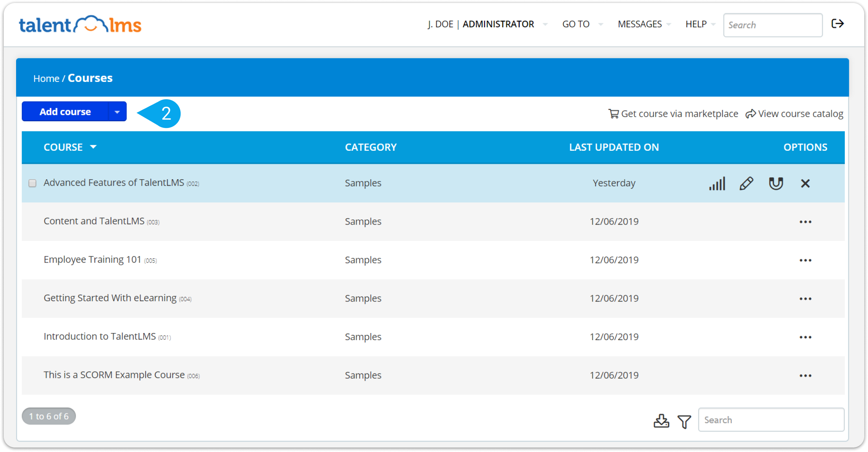Click the 1 to 6 of 6 pager

click(x=49, y=416)
